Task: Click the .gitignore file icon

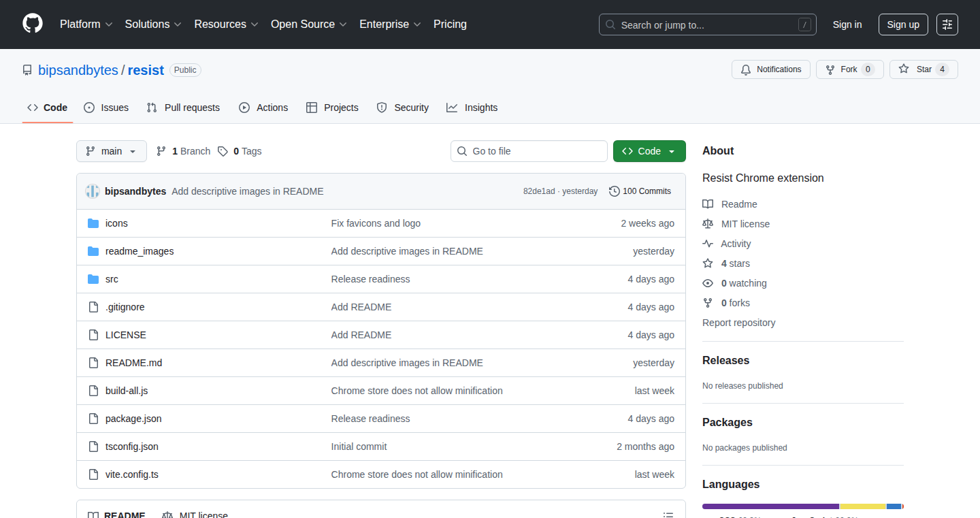Action: click(93, 307)
